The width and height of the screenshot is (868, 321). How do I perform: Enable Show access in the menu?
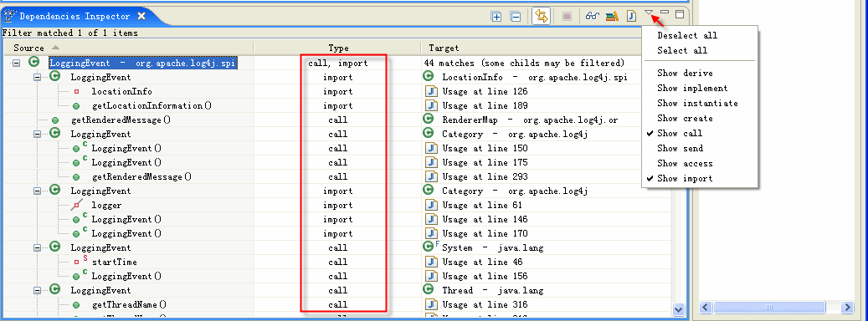tap(685, 164)
